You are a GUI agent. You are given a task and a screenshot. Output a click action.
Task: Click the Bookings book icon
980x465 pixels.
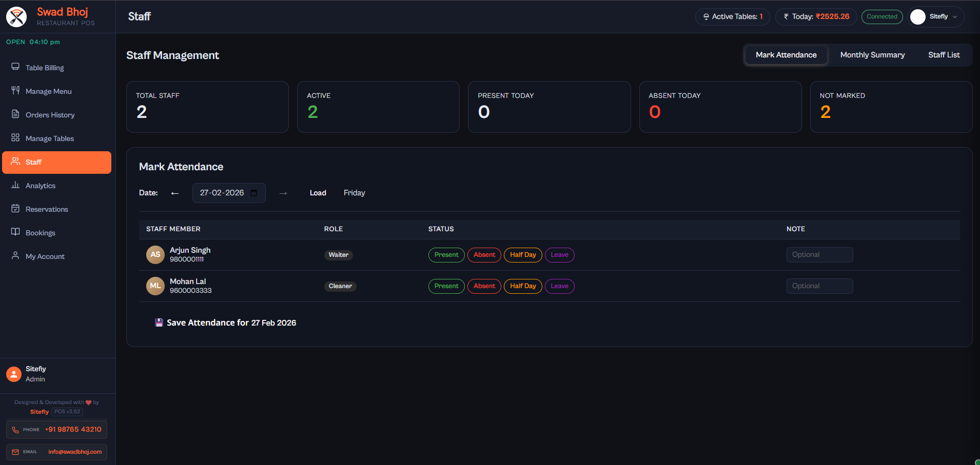(15, 232)
